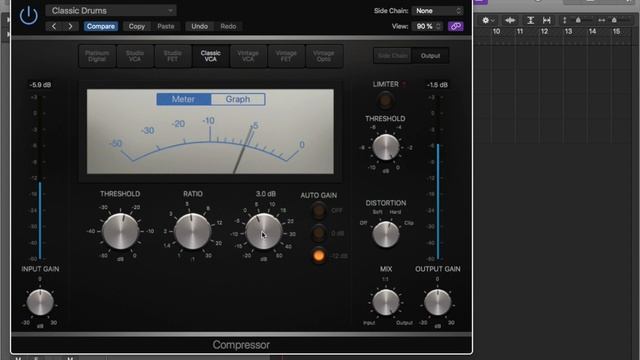The image size is (640, 360).
Task: Click the Input Gain knob
Action: tap(40, 302)
